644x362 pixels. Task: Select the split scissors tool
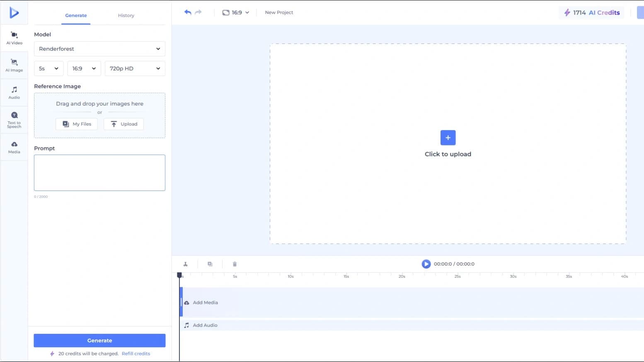tap(186, 264)
